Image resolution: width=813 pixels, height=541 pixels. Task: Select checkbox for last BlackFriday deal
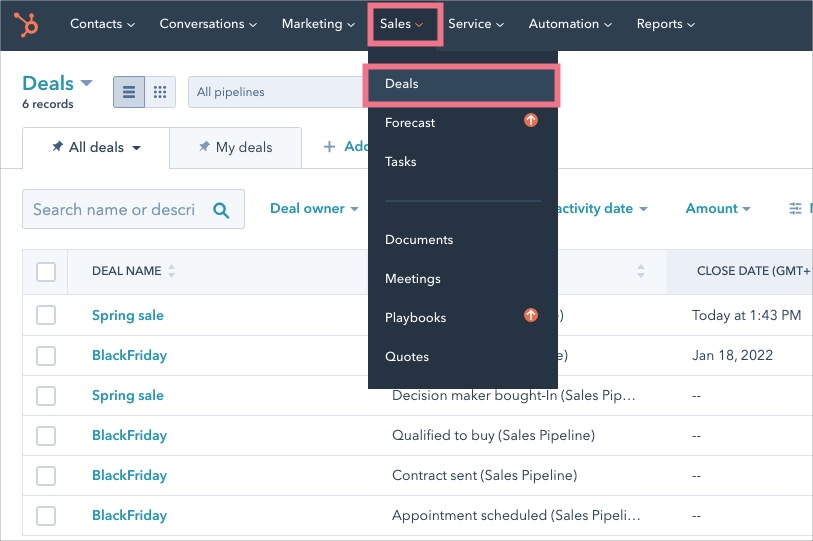click(x=46, y=515)
